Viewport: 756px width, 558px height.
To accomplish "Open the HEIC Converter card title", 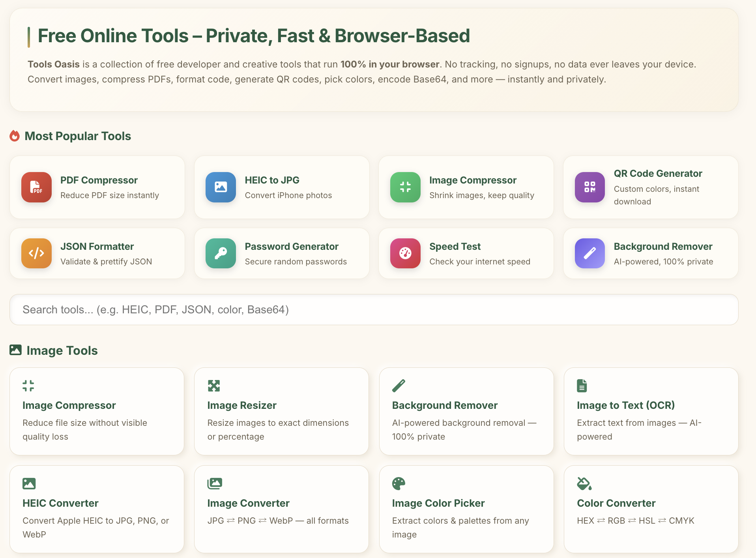I will coord(60,503).
